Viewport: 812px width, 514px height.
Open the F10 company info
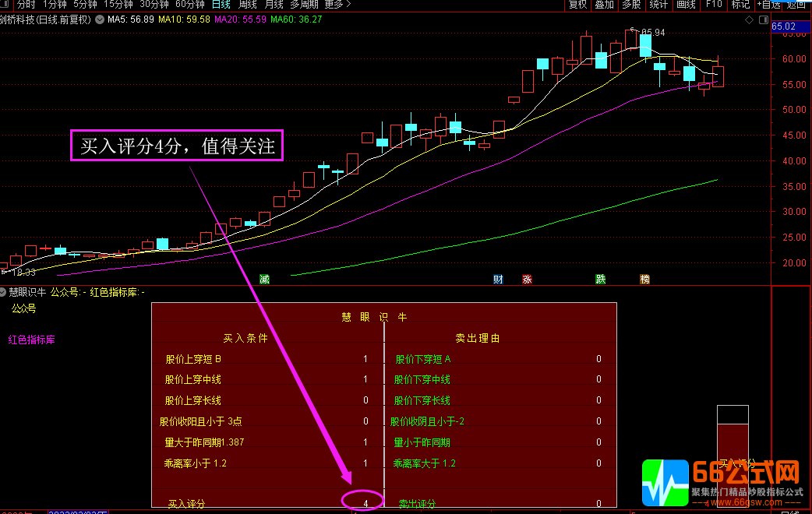pyautogui.click(x=714, y=5)
